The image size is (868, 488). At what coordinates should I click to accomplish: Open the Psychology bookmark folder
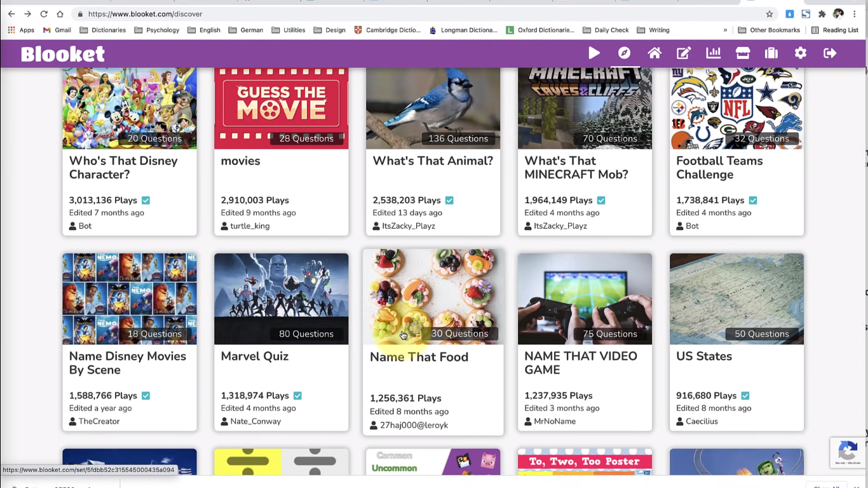(157, 30)
